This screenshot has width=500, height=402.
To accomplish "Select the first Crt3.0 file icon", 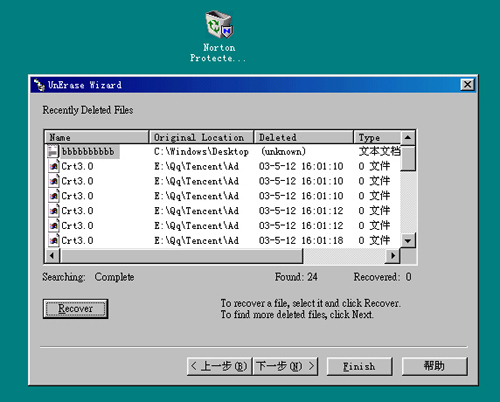I will point(53,166).
